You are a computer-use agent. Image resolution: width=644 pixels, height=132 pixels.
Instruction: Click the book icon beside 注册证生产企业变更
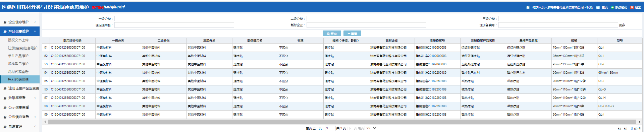click(x=5, y=88)
